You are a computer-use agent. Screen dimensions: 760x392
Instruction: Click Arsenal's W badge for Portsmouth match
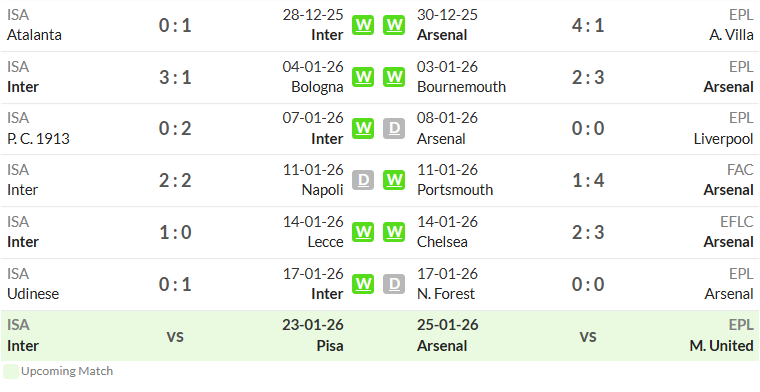(x=394, y=180)
